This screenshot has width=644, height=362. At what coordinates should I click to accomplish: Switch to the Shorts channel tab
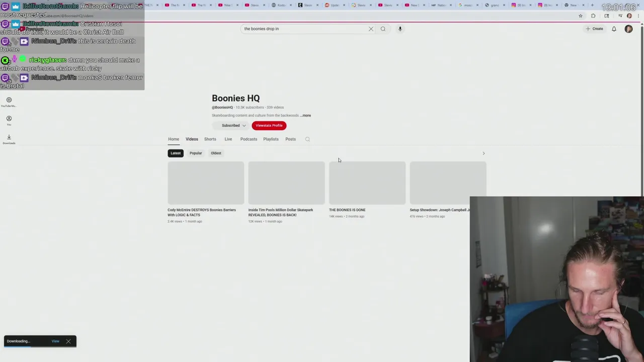210,139
